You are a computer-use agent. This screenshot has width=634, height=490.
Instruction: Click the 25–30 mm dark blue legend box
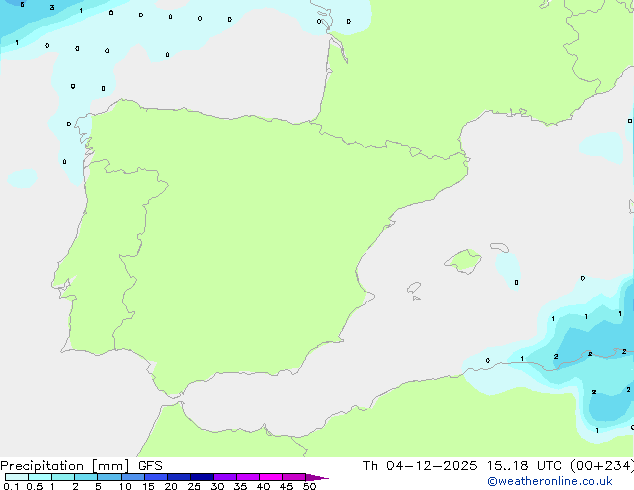(202, 477)
